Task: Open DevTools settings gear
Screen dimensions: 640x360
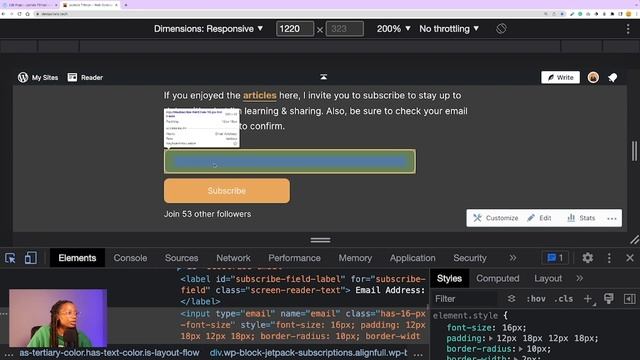Action: click(x=587, y=258)
